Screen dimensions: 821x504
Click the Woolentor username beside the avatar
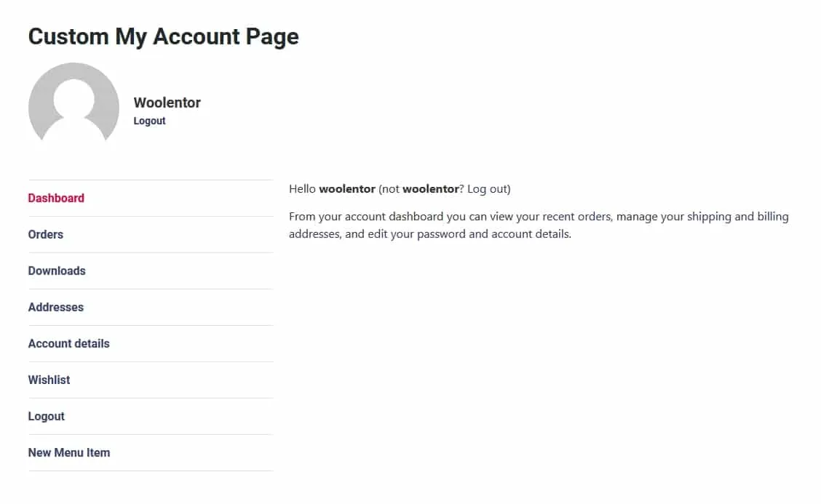tap(167, 103)
